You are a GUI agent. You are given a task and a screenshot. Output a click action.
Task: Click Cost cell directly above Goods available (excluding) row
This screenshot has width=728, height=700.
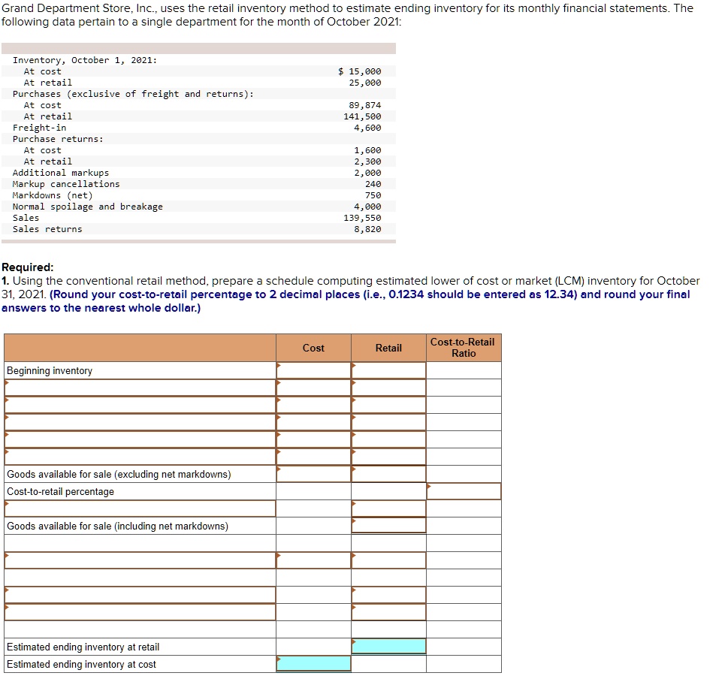pos(313,457)
